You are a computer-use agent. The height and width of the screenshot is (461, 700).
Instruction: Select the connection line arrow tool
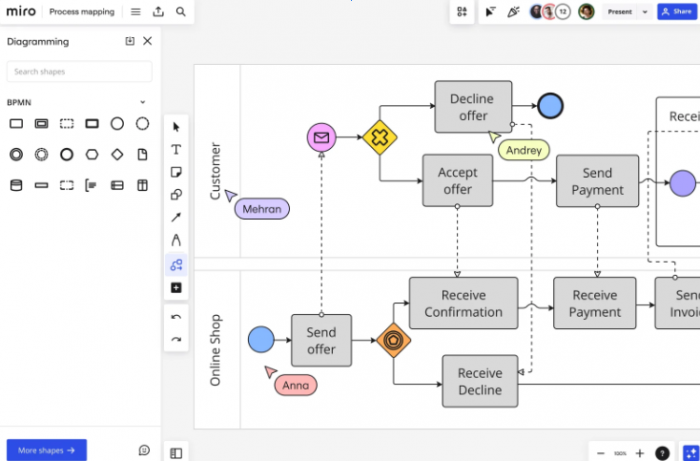[x=176, y=217]
